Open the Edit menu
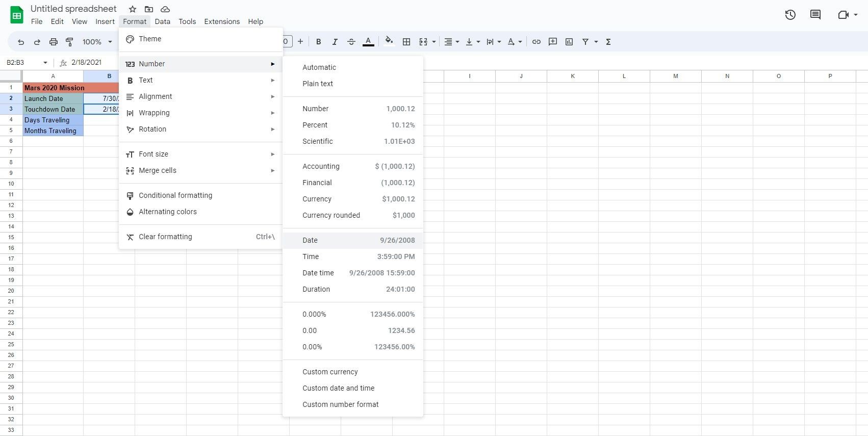 pos(57,21)
